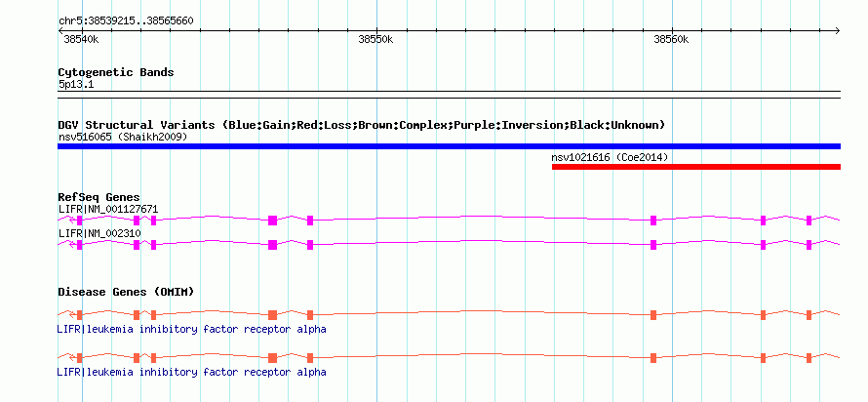Image resolution: width=868 pixels, height=402 pixels.
Task: Click the rightmost exon of LIFR|NM_001127671
Action: point(809,221)
